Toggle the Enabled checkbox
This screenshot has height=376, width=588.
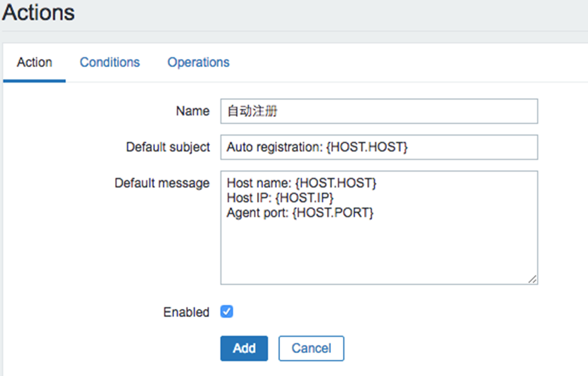226,311
